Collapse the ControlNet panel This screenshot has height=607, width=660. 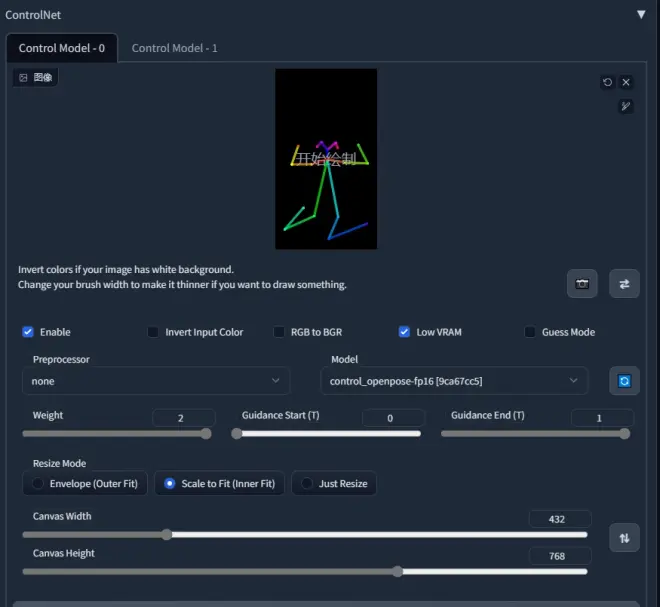coord(641,14)
